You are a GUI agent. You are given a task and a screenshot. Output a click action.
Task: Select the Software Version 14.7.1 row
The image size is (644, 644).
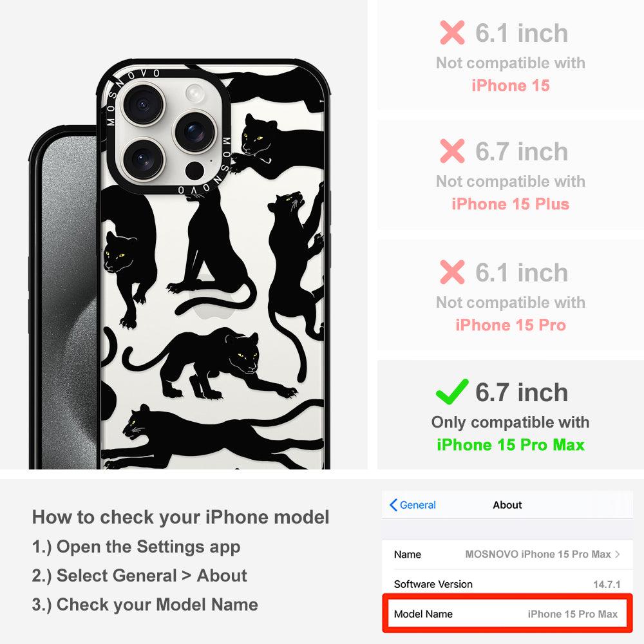click(x=507, y=583)
